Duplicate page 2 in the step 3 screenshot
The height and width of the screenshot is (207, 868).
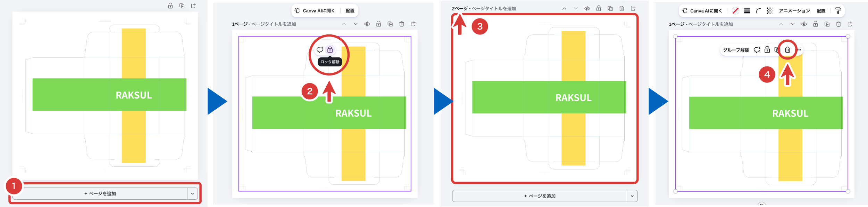(x=610, y=8)
